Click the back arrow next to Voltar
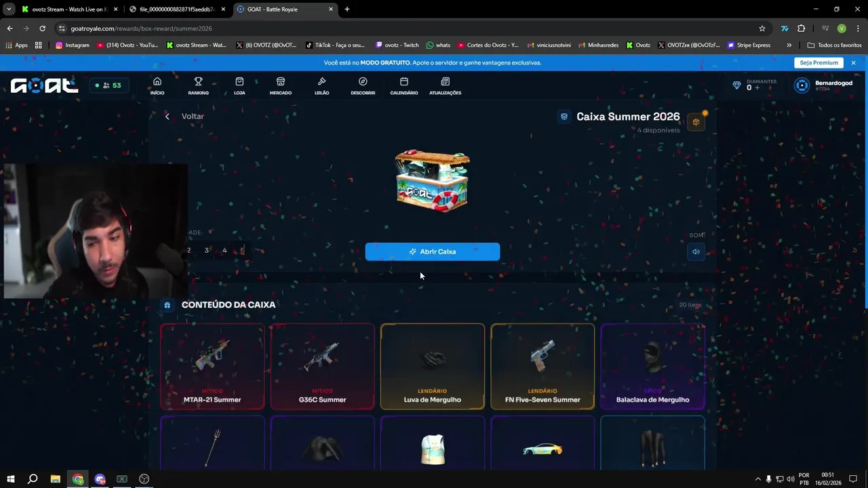The image size is (868, 488). tap(167, 117)
